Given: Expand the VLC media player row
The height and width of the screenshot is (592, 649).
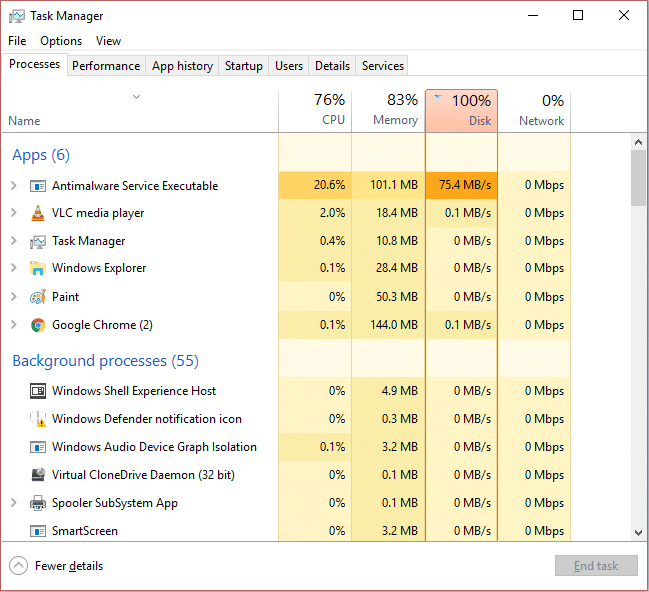Looking at the screenshot, I should pos(14,213).
